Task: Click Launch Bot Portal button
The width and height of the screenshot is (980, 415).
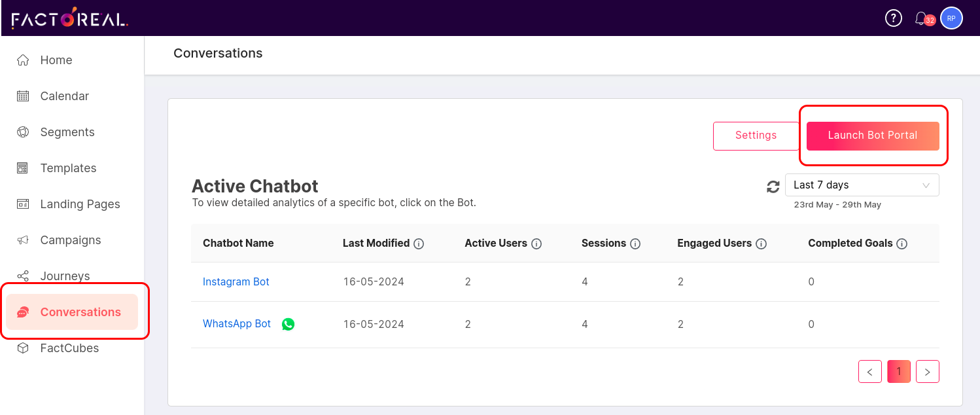Action: click(x=873, y=135)
